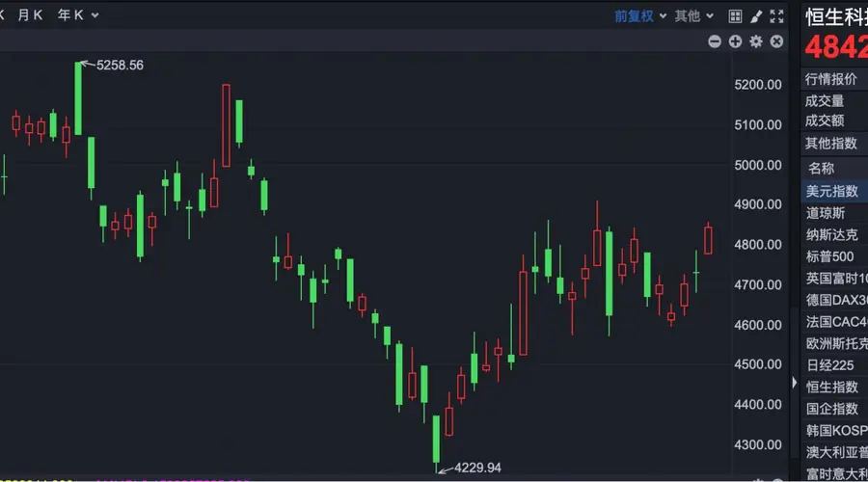
Task: Select 欧洲斯托克 index row
Action: (835, 343)
